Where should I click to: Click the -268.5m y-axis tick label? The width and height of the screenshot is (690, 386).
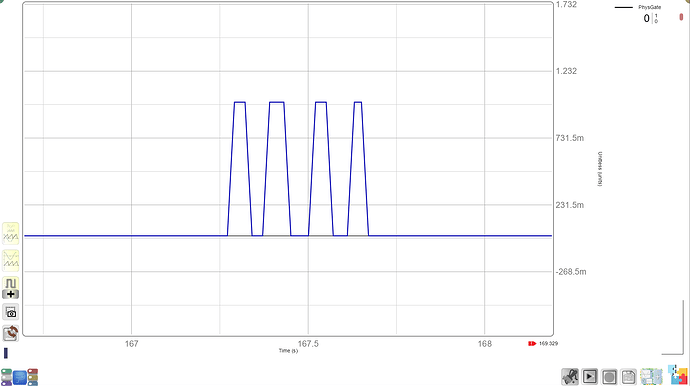(571, 272)
